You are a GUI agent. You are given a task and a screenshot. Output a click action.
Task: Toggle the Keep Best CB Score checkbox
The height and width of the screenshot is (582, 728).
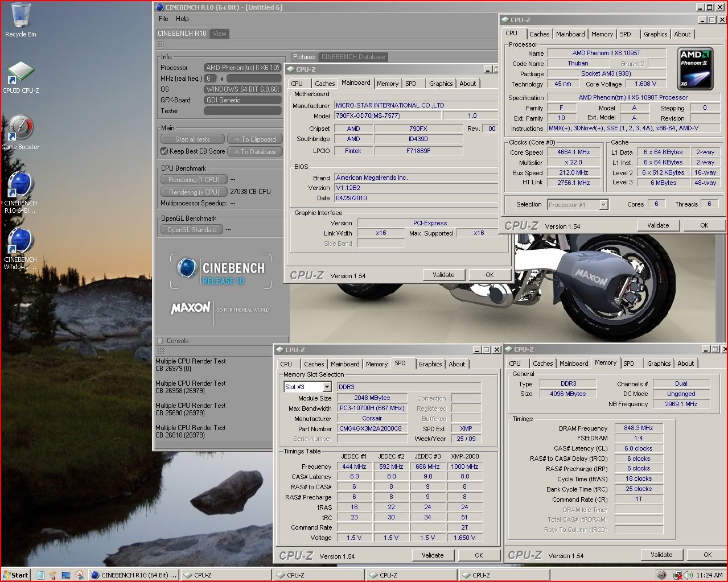coord(164,151)
